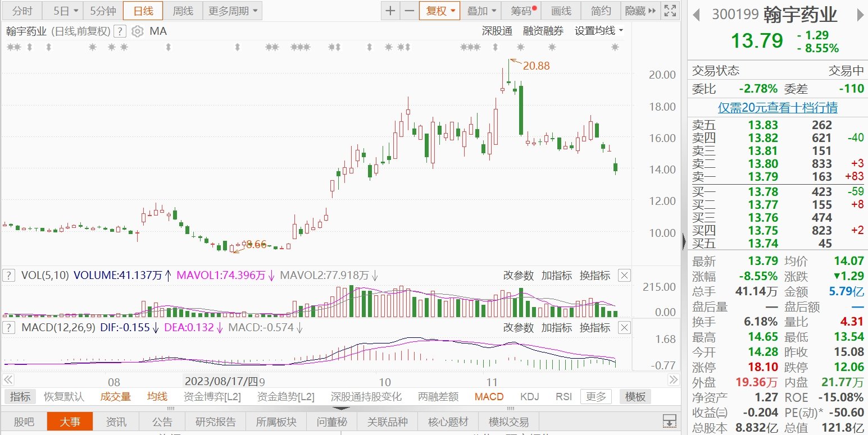Screen dimensions: 868x435
Task: Open MA settings gear icon
Action: pyautogui.click(x=137, y=31)
